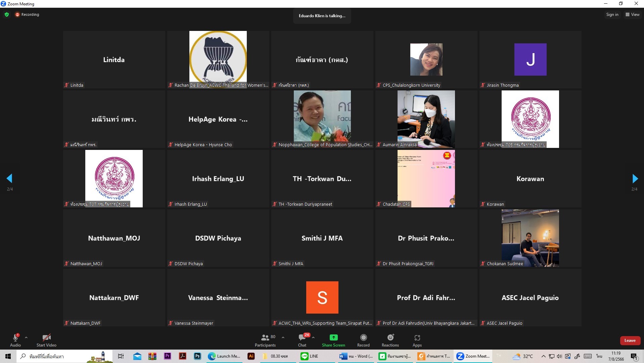Start recording with the Record button

click(363, 340)
